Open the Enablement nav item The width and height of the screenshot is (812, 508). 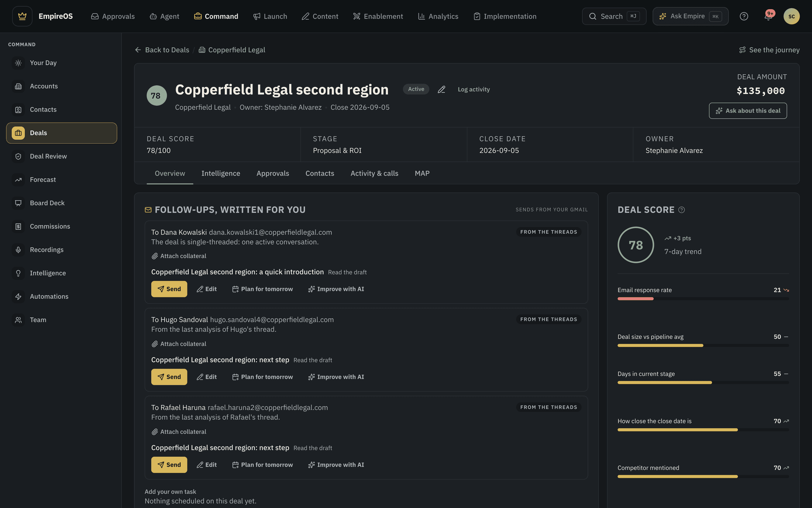[x=378, y=16]
